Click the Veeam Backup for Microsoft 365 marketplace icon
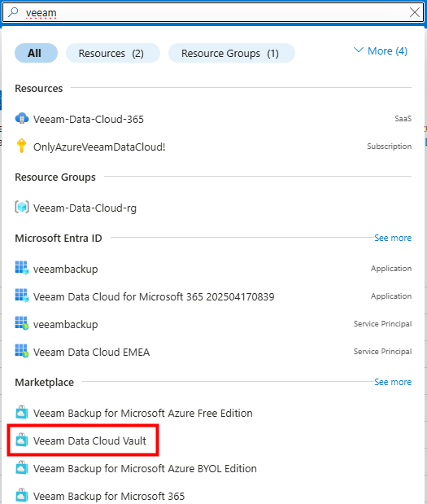The image size is (427, 504). (x=22, y=495)
